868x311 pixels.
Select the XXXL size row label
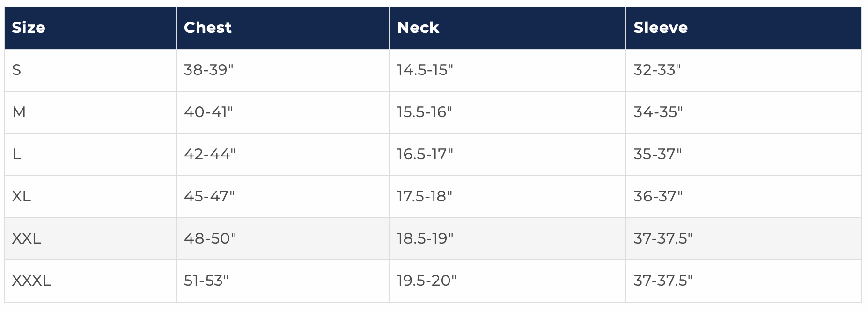tap(31, 281)
